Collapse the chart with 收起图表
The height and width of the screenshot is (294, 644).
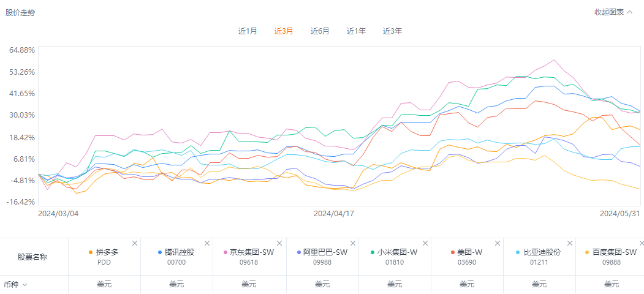(x=613, y=12)
